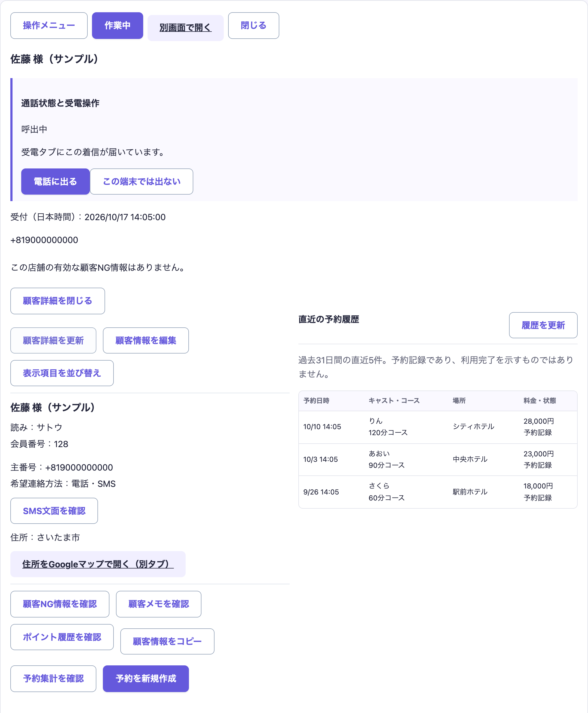Click 表示項目を並び替え button
This screenshot has width=588, height=713.
[x=62, y=373]
